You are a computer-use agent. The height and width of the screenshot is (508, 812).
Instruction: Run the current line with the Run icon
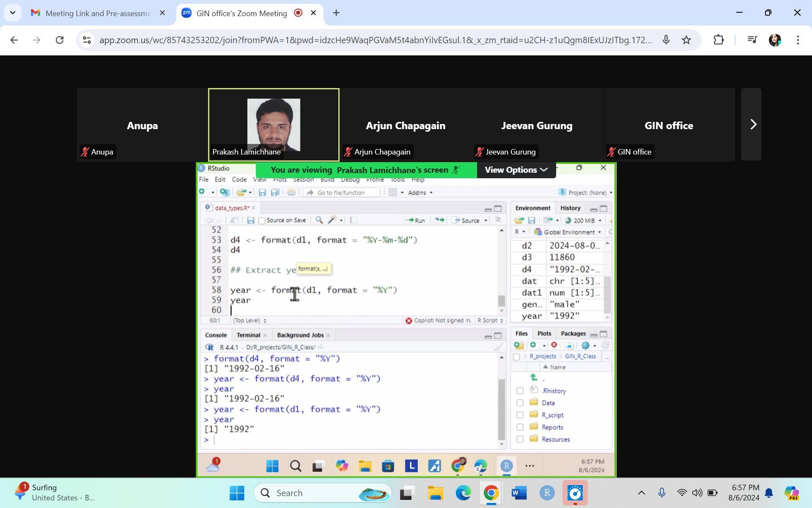coord(415,220)
